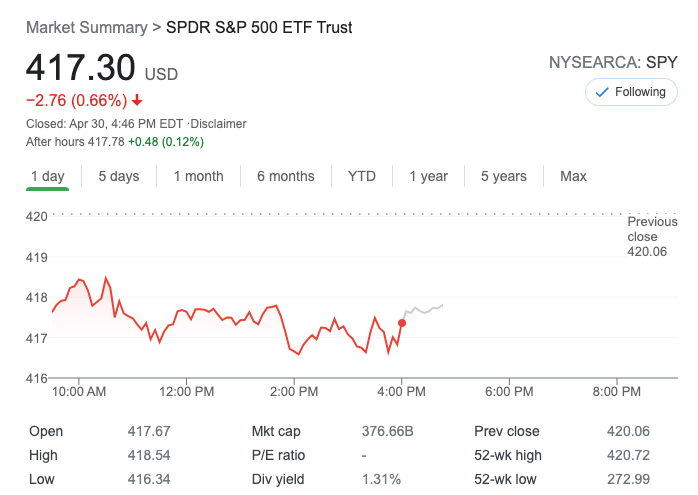Switch to the 5 years tab
Viewport: 698px width, 495px height.
coord(503,176)
